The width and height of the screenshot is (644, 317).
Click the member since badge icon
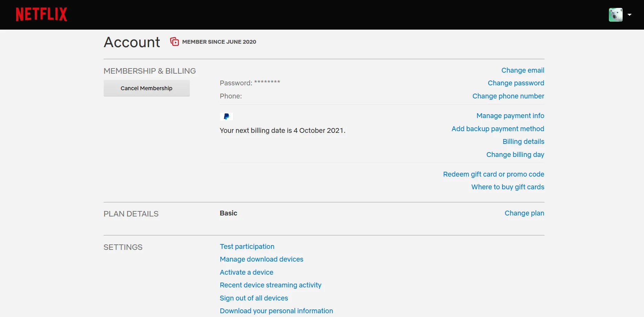click(x=174, y=41)
